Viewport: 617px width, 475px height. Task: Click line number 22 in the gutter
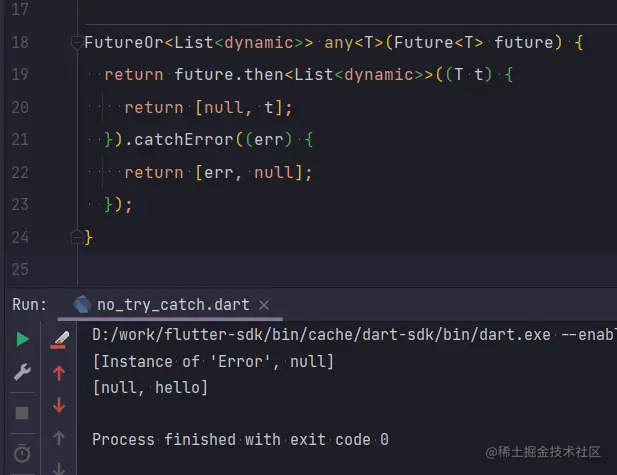click(19, 172)
